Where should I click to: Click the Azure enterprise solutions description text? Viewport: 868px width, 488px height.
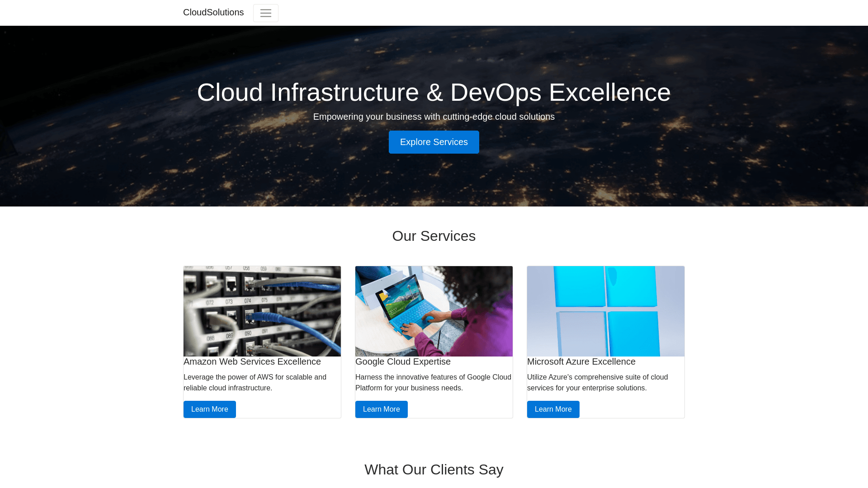click(x=597, y=383)
